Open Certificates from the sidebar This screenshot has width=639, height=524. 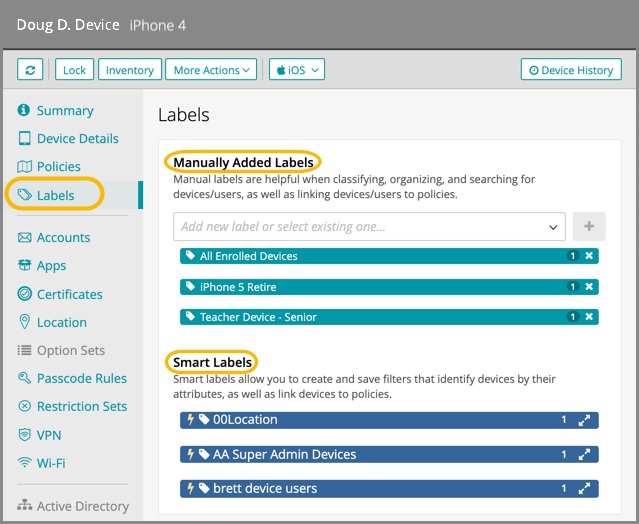pyautogui.click(x=69, y=294)
